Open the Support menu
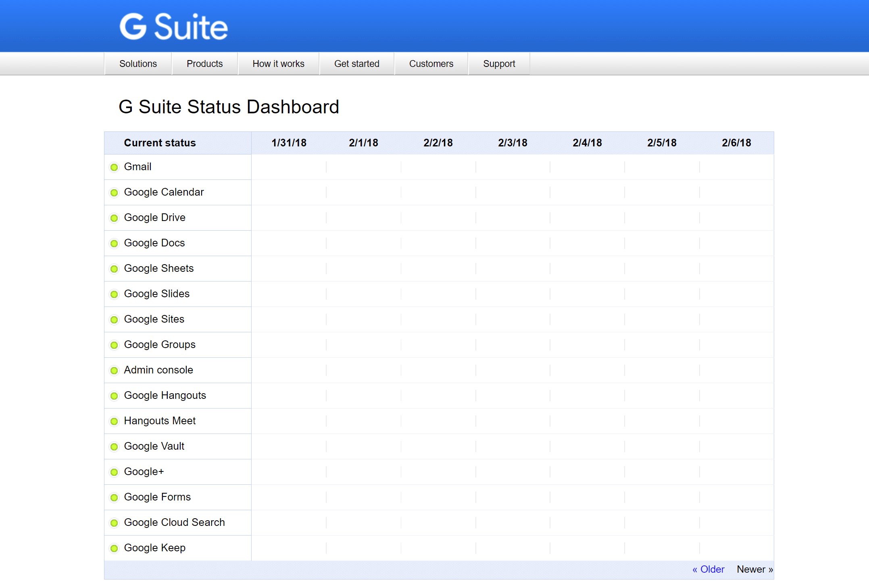Image resolution: width=869 pixels, height=588 pixels. [499, 64]
